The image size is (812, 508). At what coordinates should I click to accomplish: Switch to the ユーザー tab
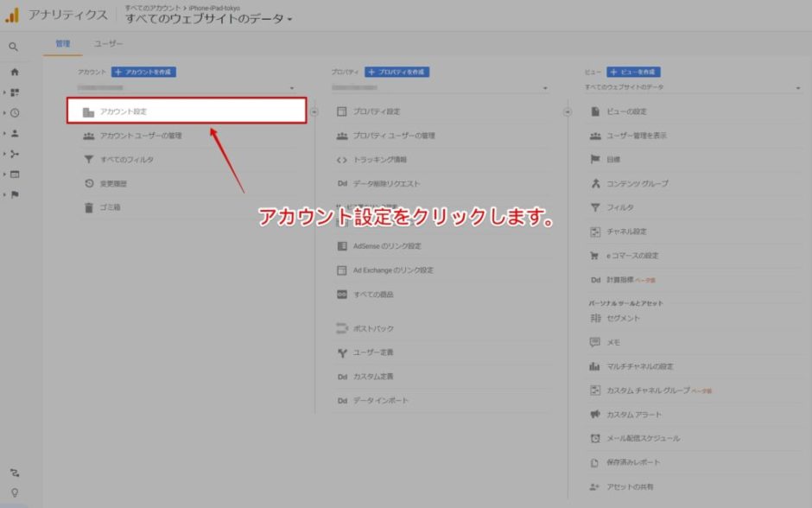tap(109, 44)
